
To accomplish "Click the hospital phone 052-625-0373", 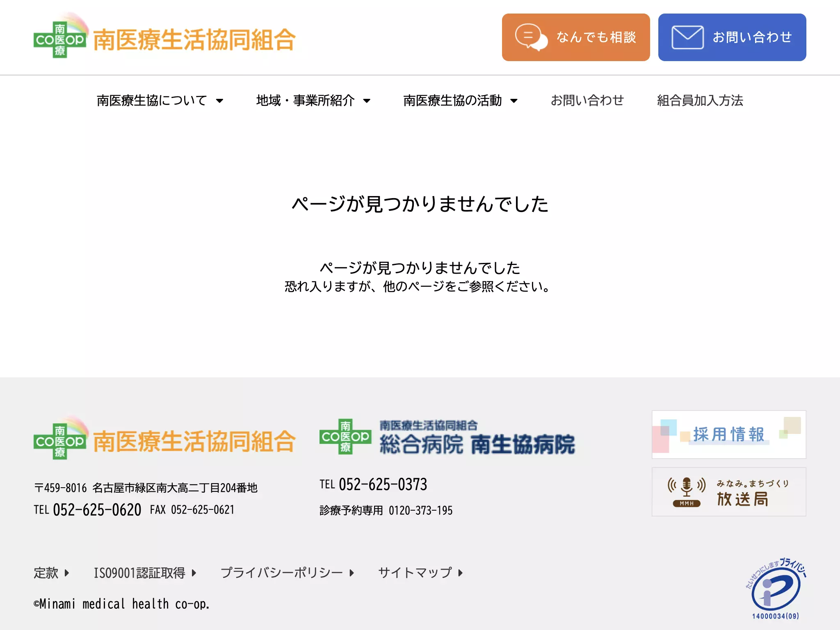I will [x=383, y=484].
